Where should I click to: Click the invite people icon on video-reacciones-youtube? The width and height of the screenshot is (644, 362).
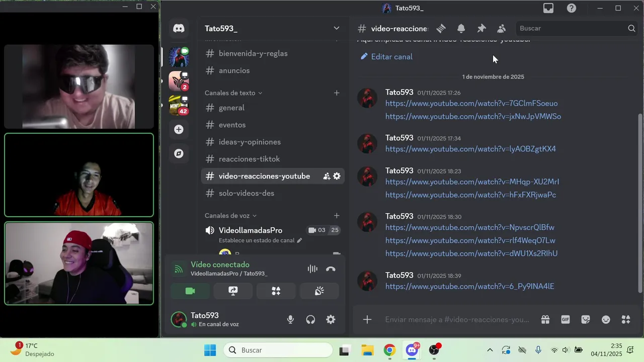pyautogui.click(x=327, y=176)
